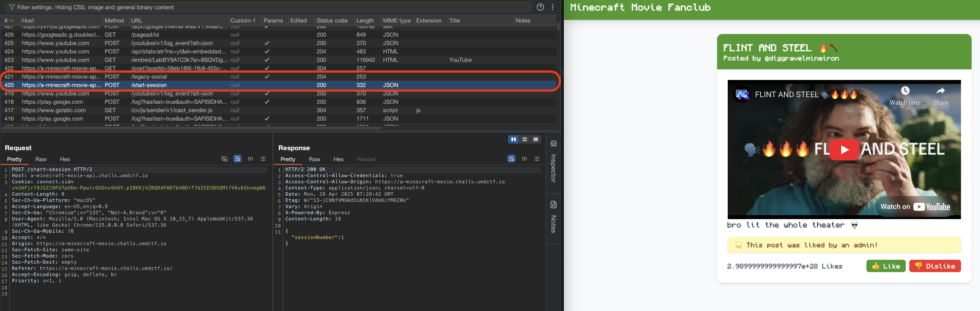
Task: Click the Minecraft Movie Fanclub site title
Action: (x=640, y=7)
